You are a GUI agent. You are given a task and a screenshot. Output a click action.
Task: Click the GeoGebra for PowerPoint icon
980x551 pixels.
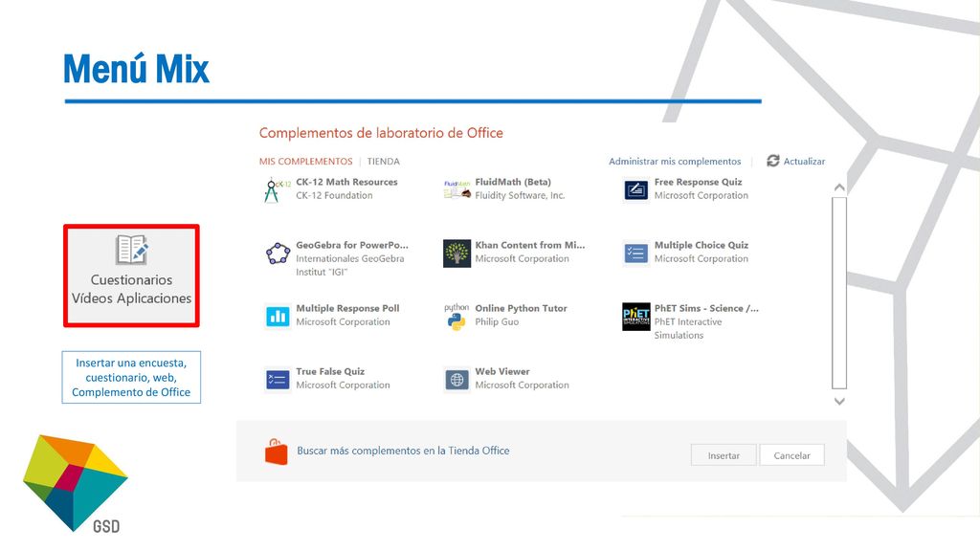click(x=278, y=253)
